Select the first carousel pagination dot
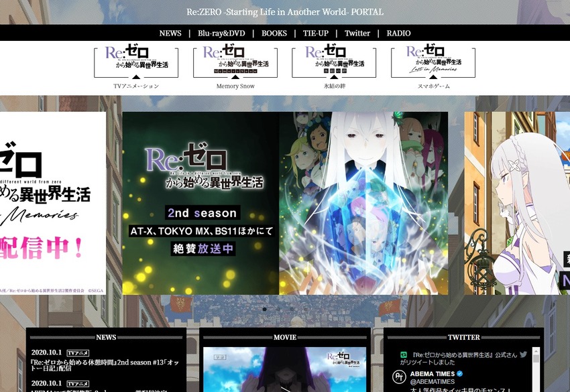Viewport: 570px width, 392px height. click(x=265, y=309)
